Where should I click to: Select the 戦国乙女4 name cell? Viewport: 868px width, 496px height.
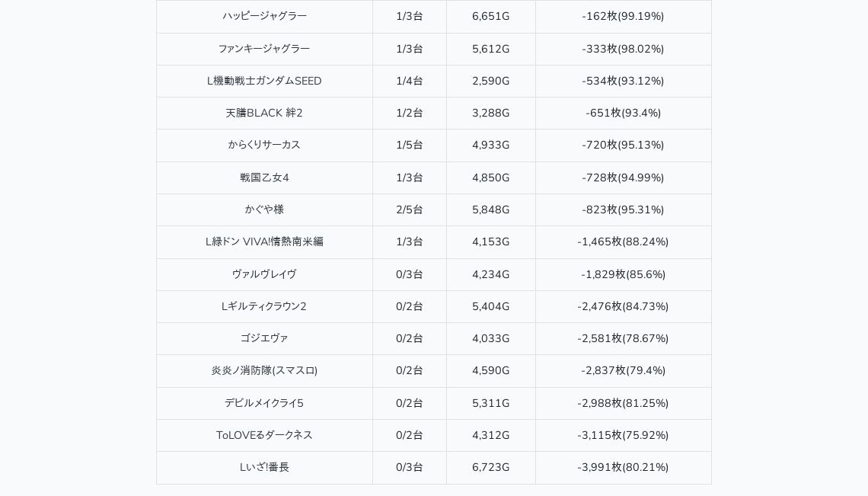[264, 178]
